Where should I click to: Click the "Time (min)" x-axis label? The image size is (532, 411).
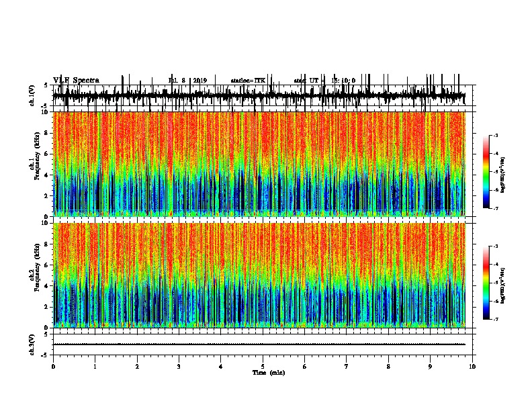click(269, 373)
